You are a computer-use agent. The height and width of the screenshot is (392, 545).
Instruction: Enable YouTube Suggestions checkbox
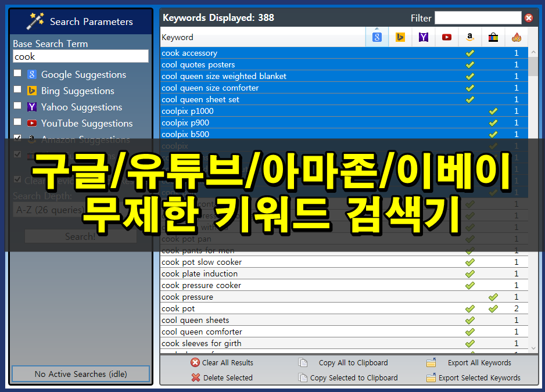pos(17,122)
